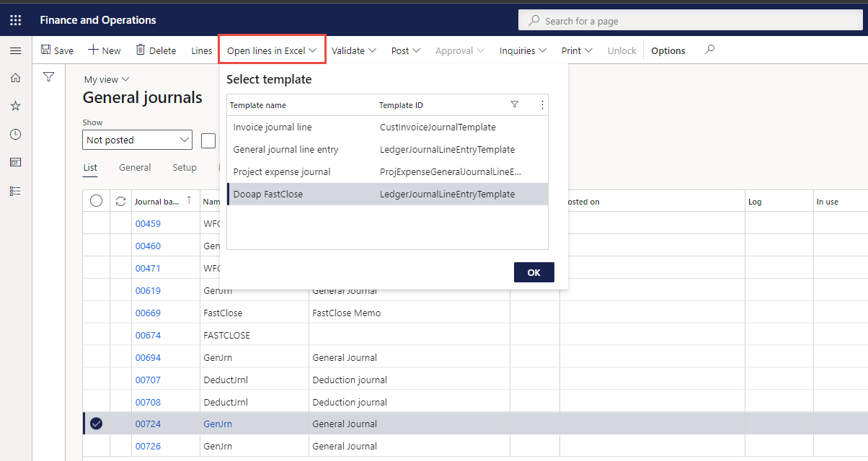Open Recent clock icon in sidebar
This screenshot has width=868, height=461.
point(15,134)
